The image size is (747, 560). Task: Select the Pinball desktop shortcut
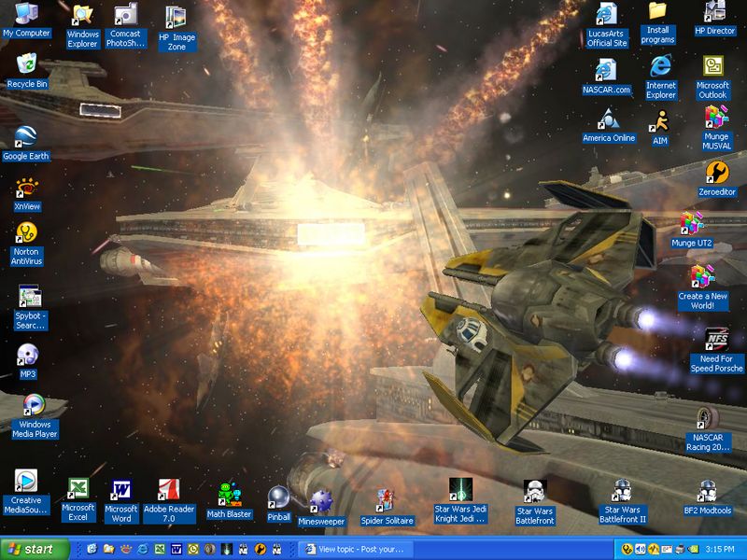click(x=278, y=503)
